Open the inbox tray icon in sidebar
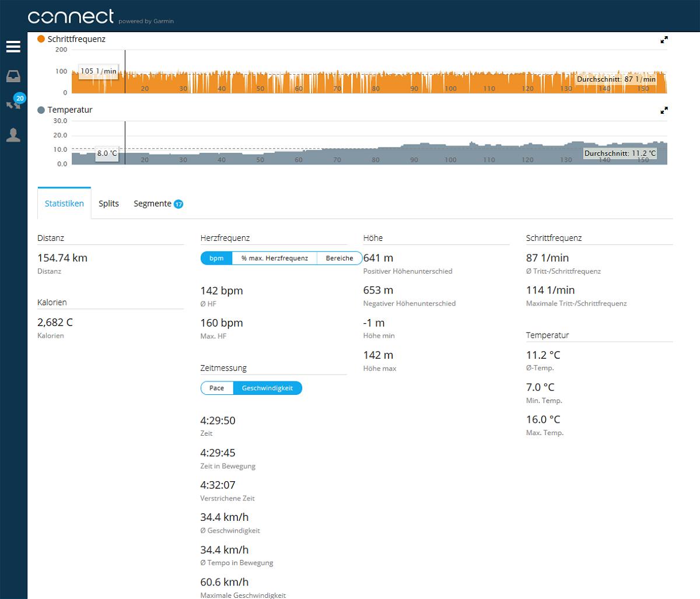This screenshot has width=700, height=599. click(13, 76)
